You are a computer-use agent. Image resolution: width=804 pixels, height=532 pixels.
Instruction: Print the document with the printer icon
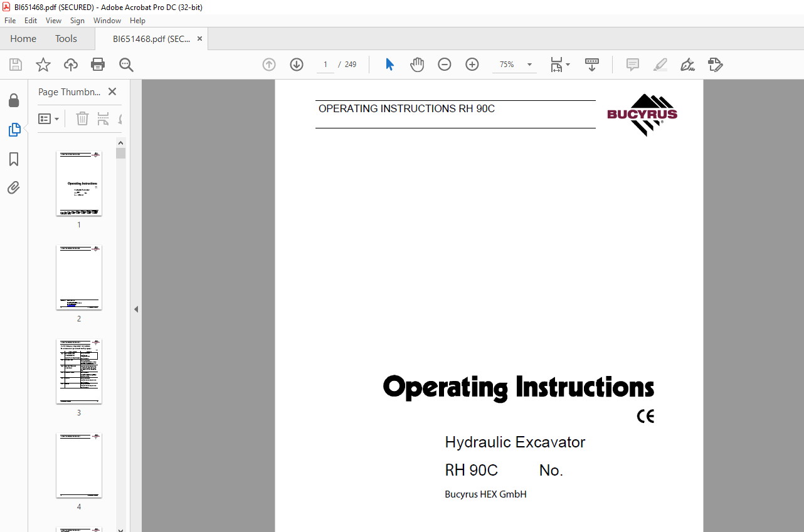click(x=98, y=65)
